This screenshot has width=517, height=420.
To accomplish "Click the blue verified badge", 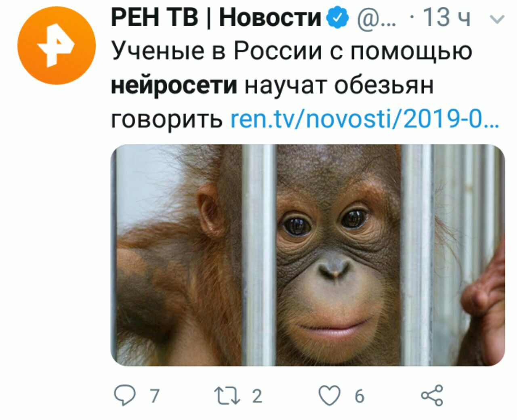I will (339, 18).
